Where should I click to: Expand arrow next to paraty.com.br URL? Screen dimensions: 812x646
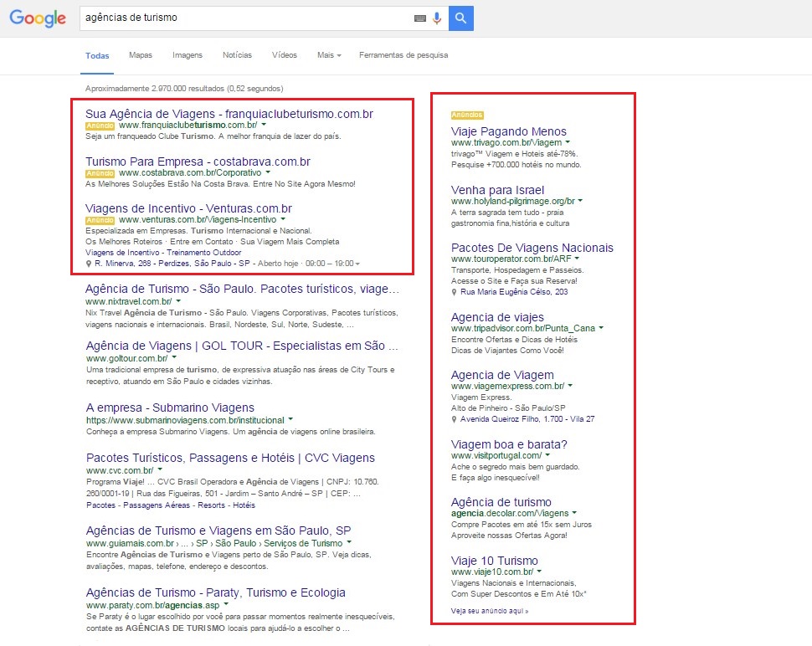[x=226, y=604]
